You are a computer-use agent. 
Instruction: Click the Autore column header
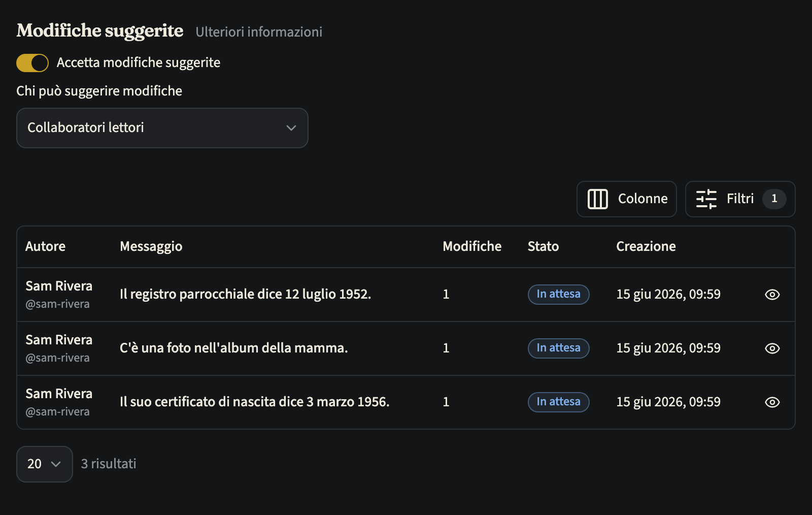(46, 246)
